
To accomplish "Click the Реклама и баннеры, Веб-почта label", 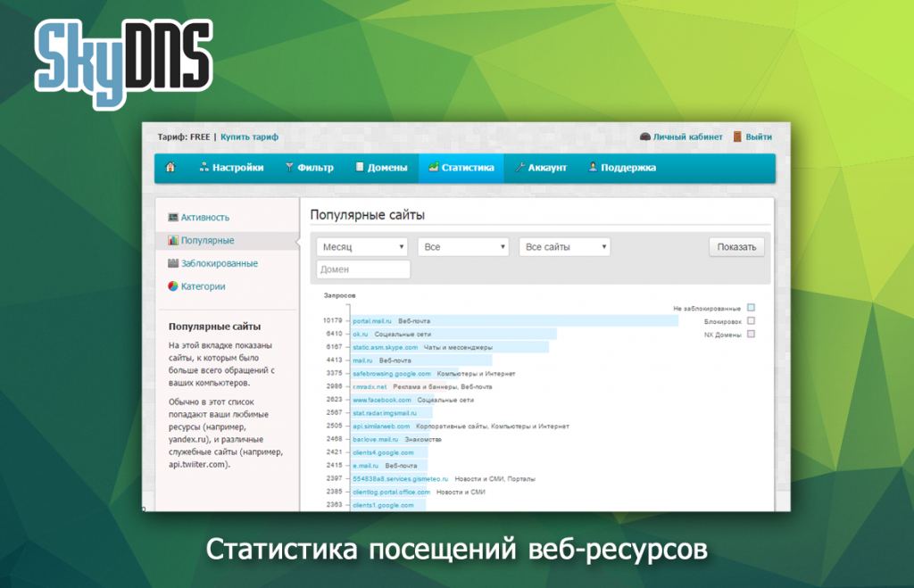I will 443,387.
